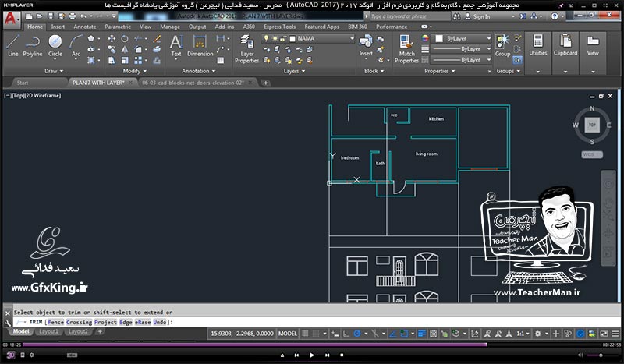The image size is (624, 364).
Task: Expand the Modify panel dropdown
Action: (x=134, y=71)
